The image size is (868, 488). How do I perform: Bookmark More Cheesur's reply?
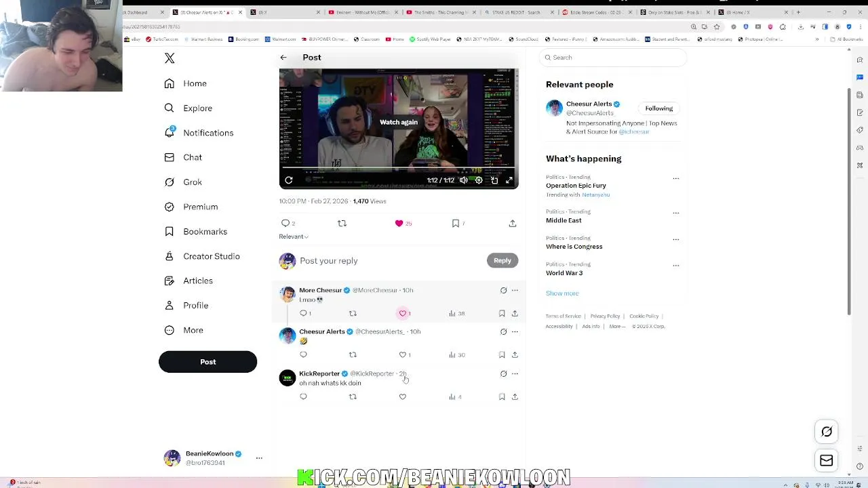pyautogui.click(x=502, y=313)
